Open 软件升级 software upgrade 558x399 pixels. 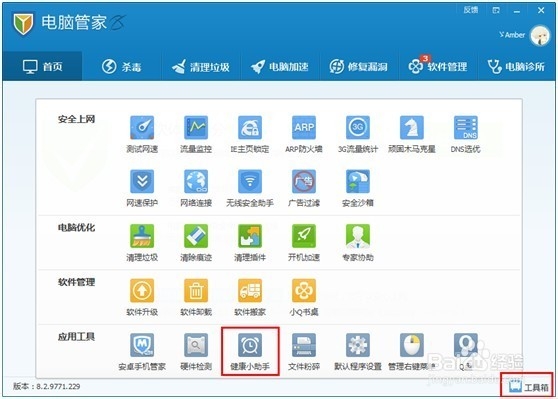(x=142, y=298)
